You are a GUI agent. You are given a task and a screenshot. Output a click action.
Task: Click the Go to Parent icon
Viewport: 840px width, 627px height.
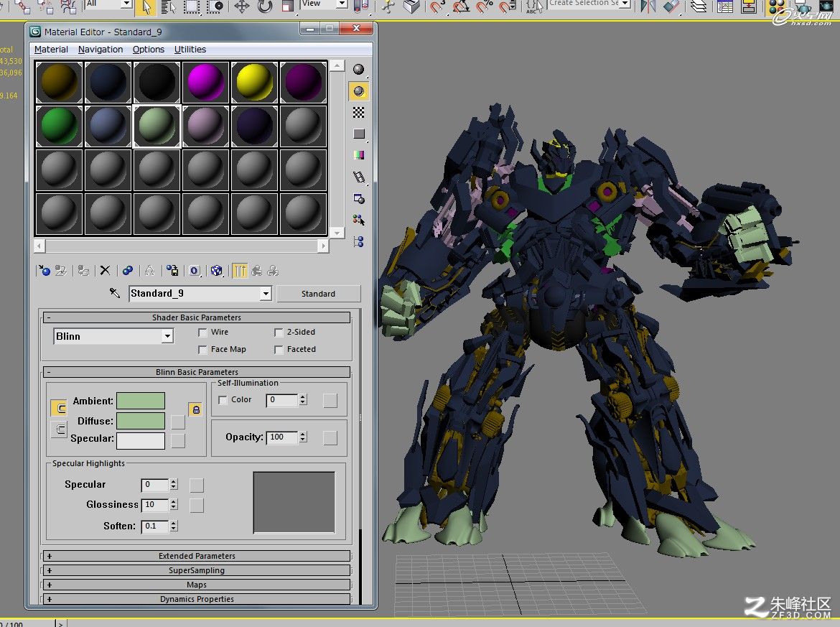[x=256, y=271]
